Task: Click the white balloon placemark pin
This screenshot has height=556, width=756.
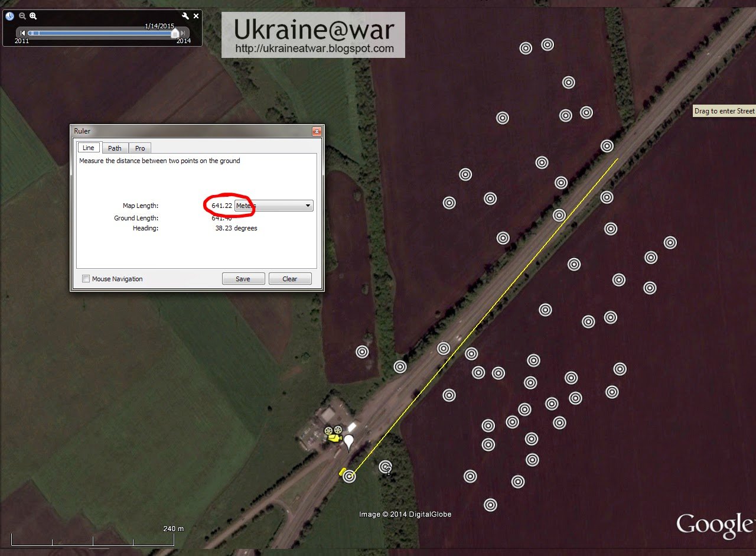Action: pos(350,442)
